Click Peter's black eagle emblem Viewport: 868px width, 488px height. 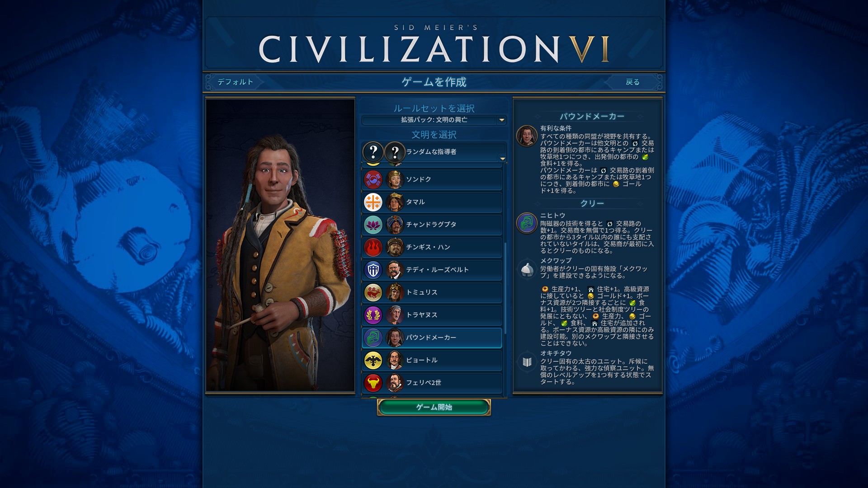(x=373, y=360)
